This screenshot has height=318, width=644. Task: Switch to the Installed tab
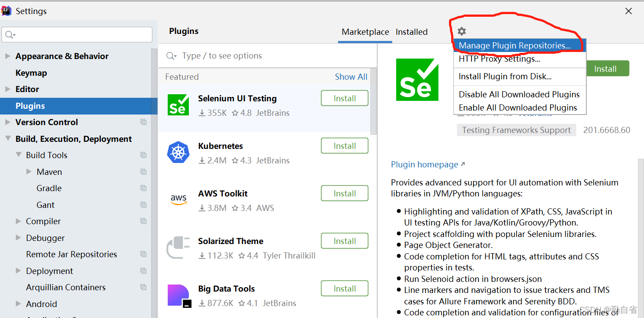point(412,32)
